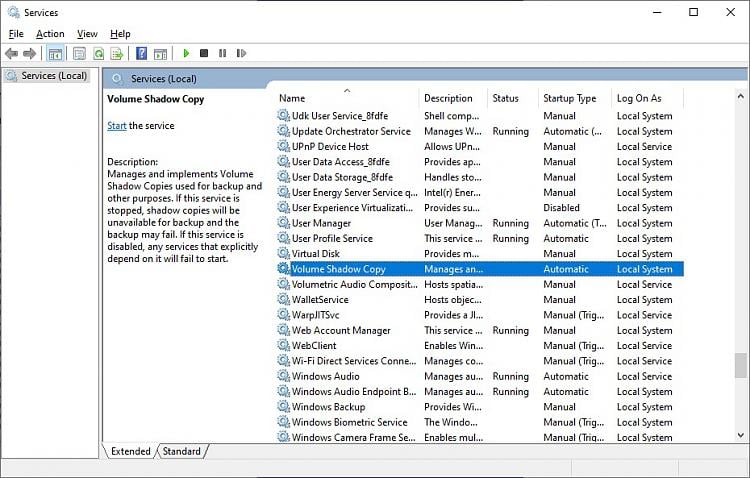
Task: Sort by the Status column header
Action: [x=513, y=98]
